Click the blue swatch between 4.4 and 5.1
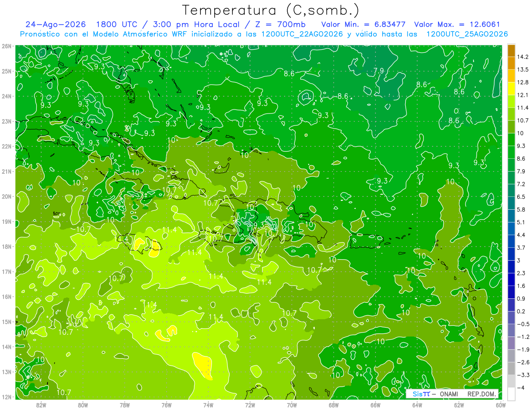This screenshot has width=532, height=411. coord(511,228)
